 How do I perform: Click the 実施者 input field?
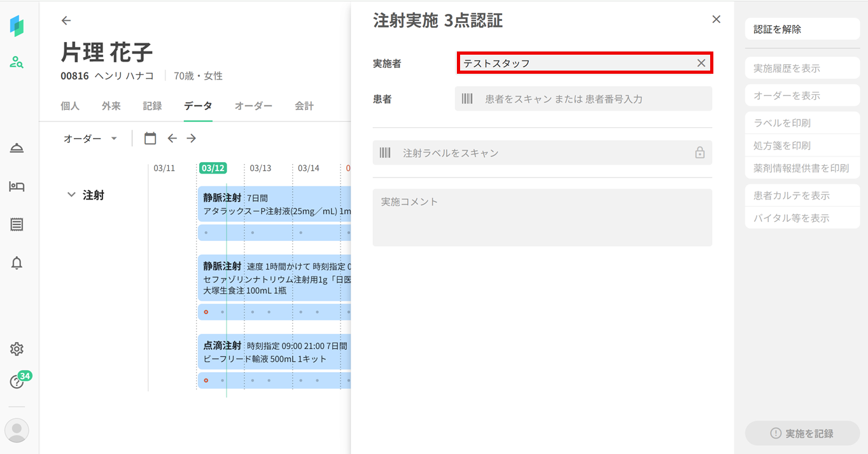tap(585, 63)
